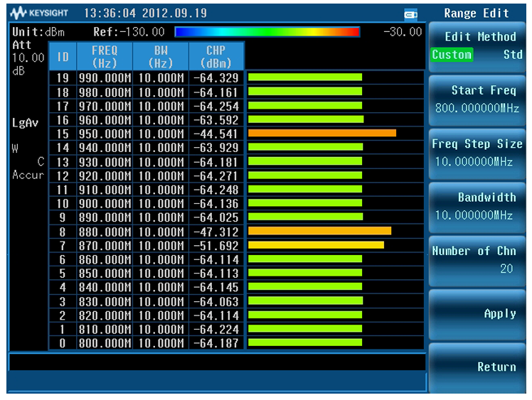Click the 980.000M frequency cell
Screen dimensions: 532x400
[x=105, y=92]
